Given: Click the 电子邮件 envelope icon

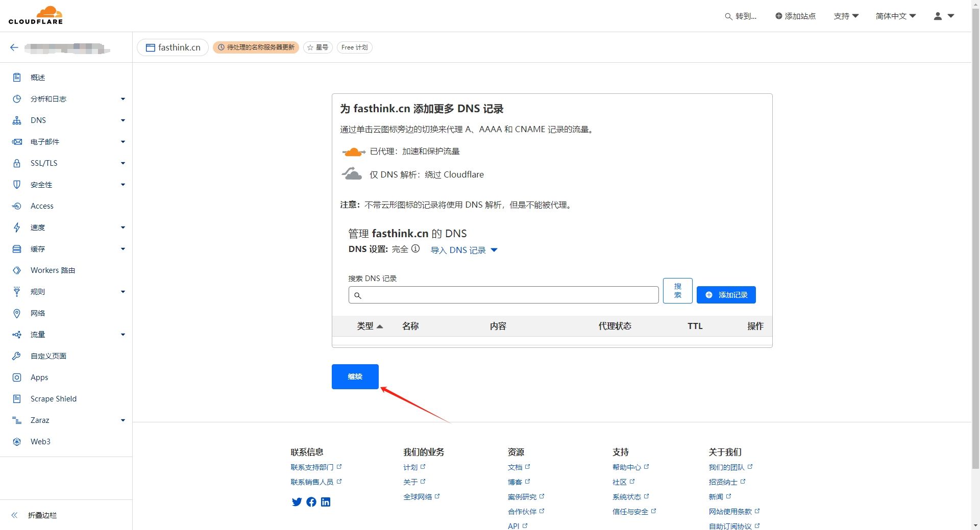Looking at the screenshot, I should tap(17, 142).
